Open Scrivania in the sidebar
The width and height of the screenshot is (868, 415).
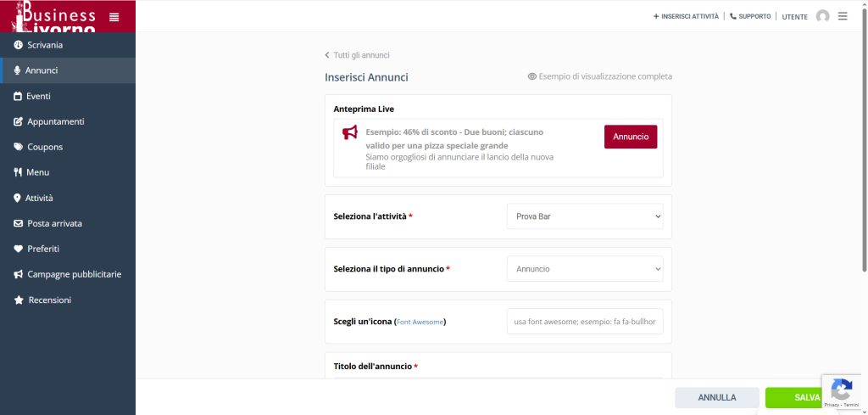[44, 45]
